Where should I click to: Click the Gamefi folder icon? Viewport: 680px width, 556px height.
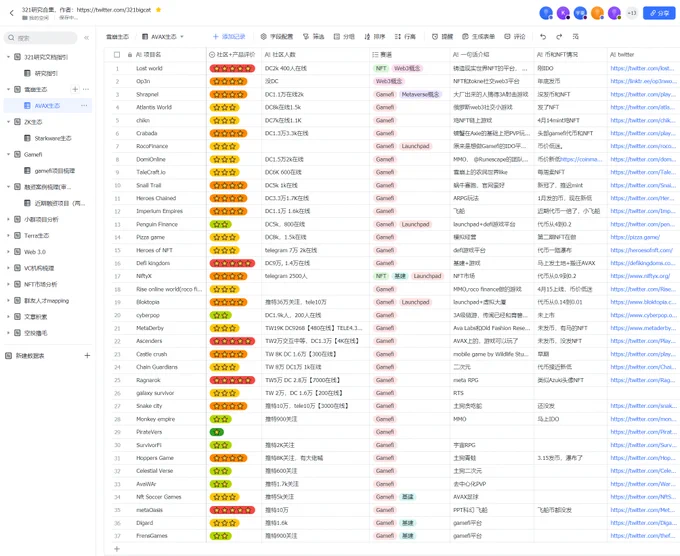tap(17, 154)
